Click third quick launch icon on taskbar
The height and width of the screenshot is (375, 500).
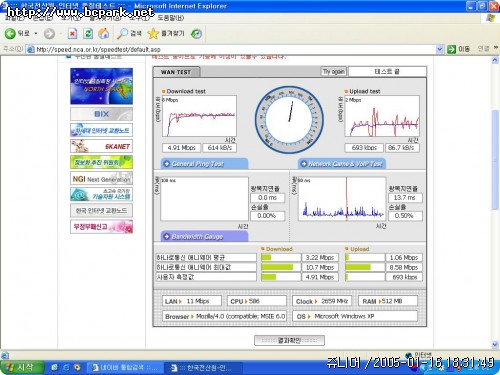click(x=78, y=367)
